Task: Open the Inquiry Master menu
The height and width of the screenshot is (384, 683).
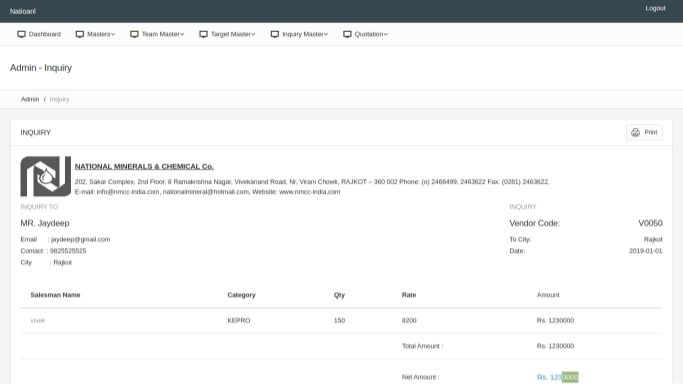Action: tap(299, 34)
